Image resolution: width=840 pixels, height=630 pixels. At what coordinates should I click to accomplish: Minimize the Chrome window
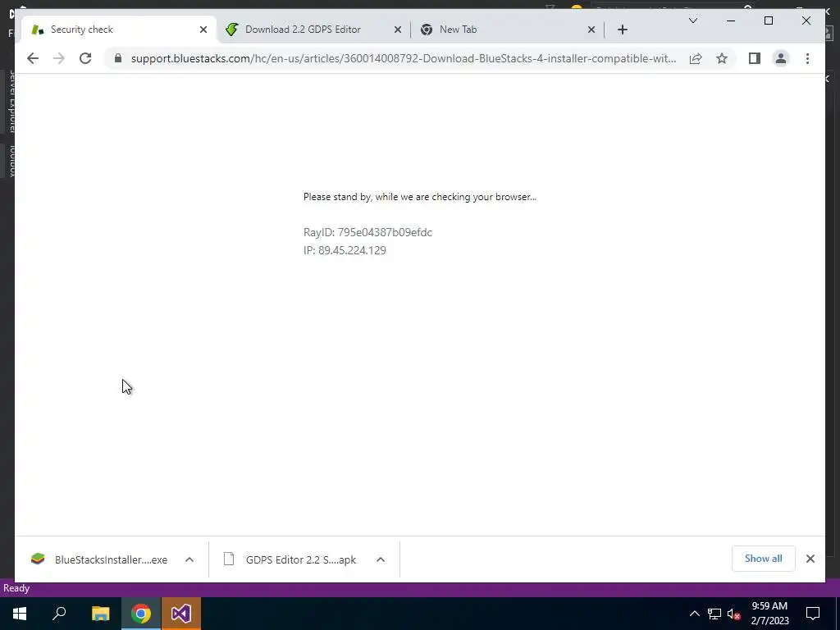tap(731, 21)
